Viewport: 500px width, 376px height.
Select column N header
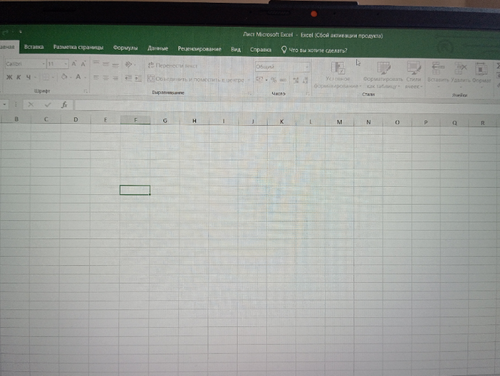368,122
